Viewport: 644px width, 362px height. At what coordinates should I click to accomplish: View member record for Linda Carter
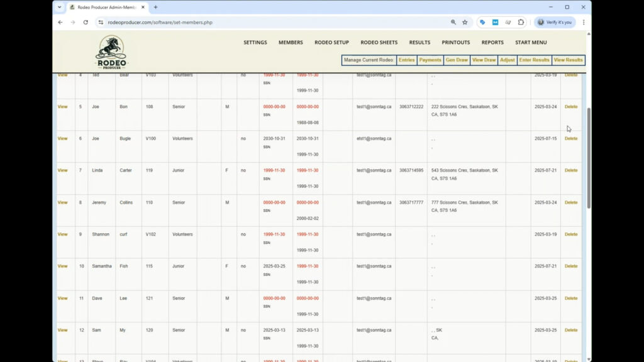point(62,170)
